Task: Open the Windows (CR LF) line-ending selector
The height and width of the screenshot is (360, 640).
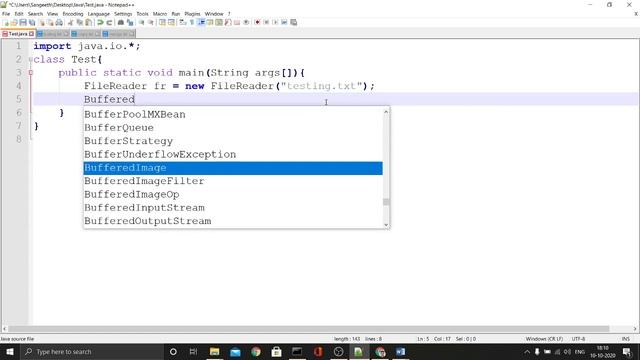Action: 544,339
